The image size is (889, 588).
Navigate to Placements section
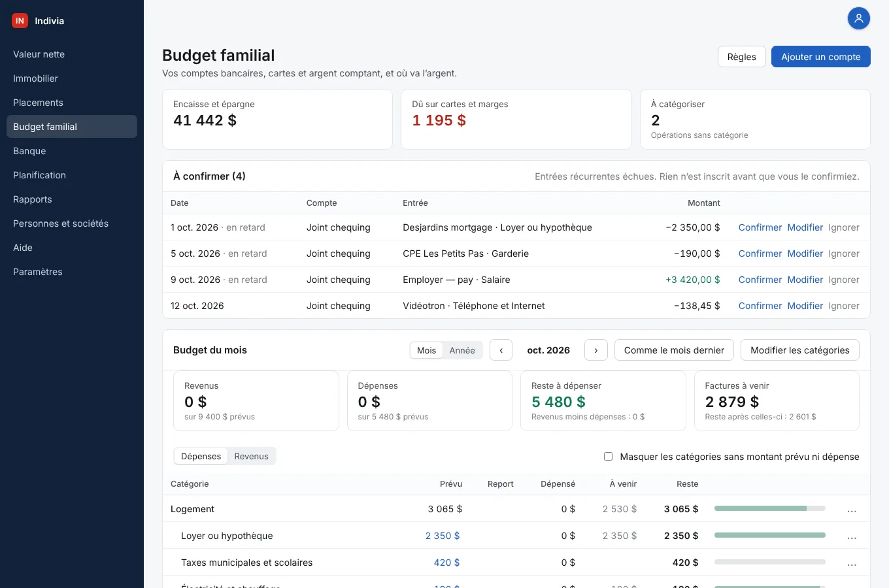click(x=72, y=103)
